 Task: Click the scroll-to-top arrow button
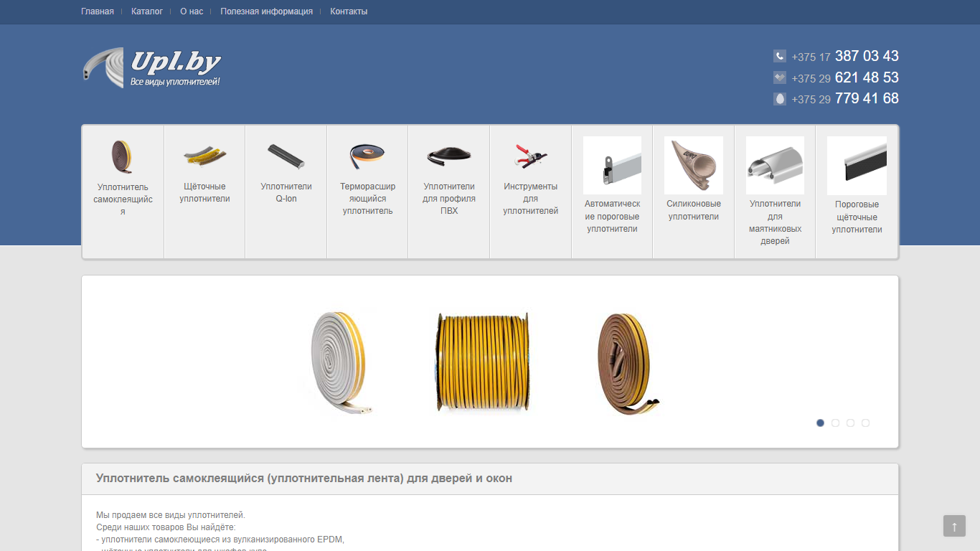(954, 526)
